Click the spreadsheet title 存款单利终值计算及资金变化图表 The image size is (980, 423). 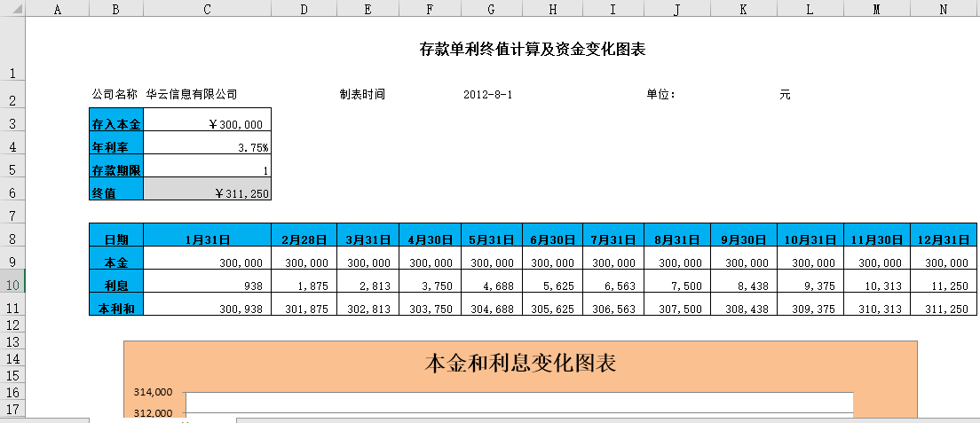[x=532, y=50]
